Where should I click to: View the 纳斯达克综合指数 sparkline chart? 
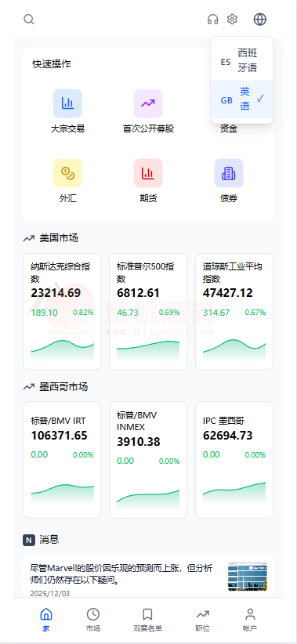63,350
